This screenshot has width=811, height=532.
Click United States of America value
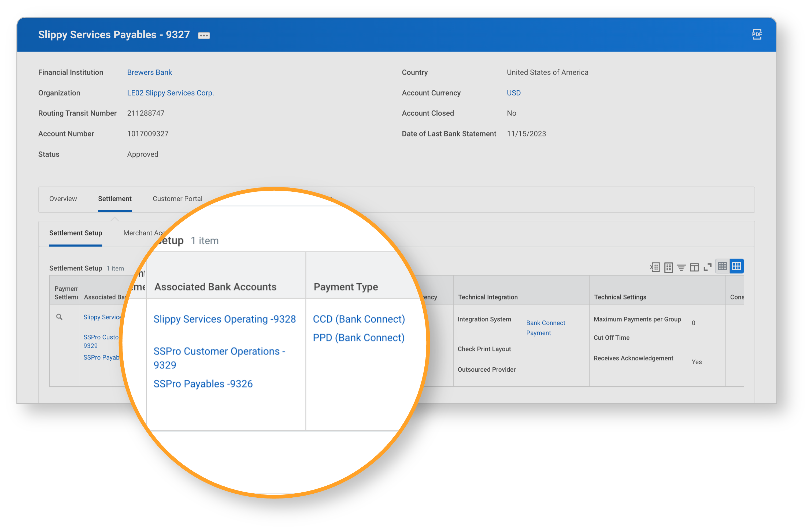[x=547, y=72]
